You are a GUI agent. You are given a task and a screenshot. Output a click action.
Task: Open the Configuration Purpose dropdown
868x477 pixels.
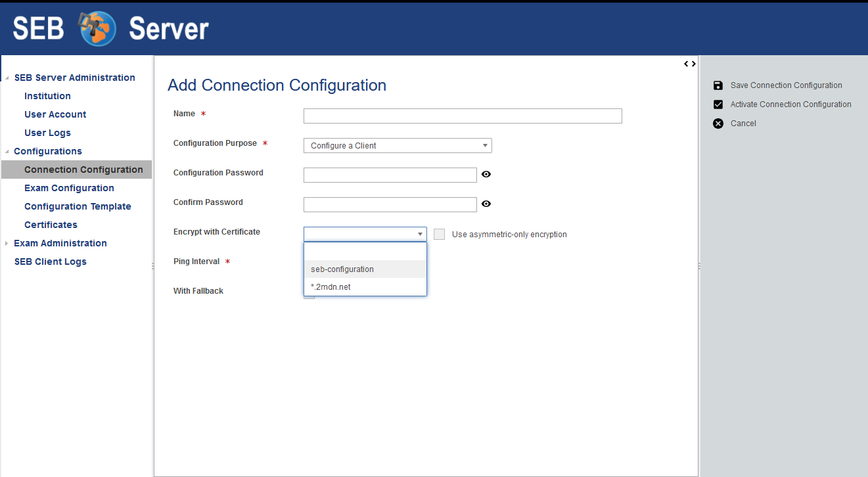pyautogui.click(x=397, y=146)
